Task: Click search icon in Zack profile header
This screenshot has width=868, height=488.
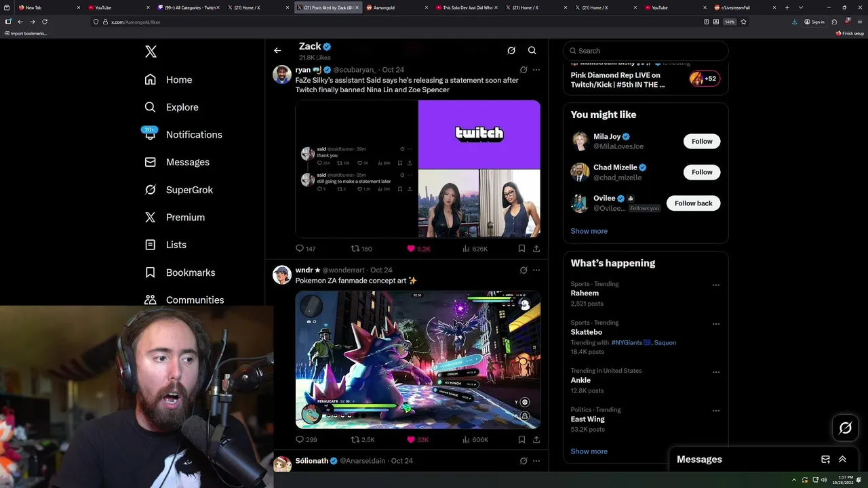Action: [532, 50]
